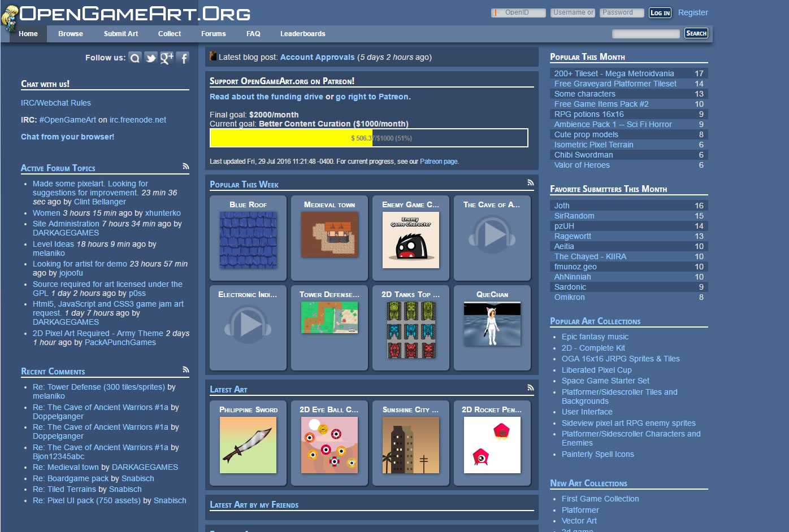
Task: Open Sunshine City thumbnail
Action: click(411, 445)
